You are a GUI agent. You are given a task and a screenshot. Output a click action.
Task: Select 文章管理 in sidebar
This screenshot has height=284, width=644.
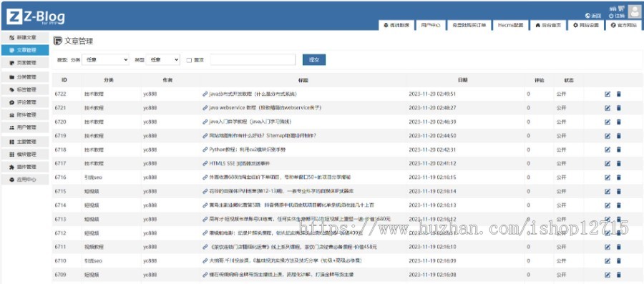click(x=24, y=50)
